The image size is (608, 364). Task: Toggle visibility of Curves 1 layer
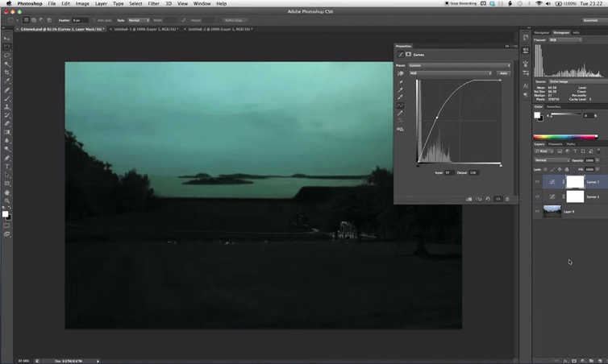(537, 196)
